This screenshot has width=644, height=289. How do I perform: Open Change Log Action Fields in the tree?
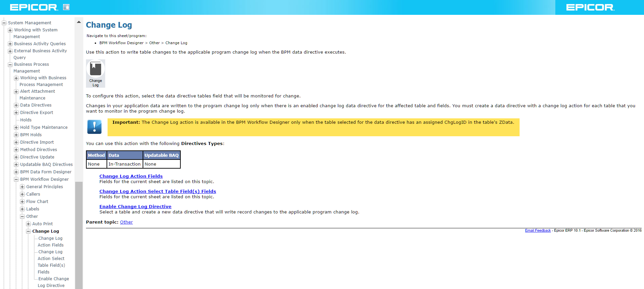[x=51, y=242]
